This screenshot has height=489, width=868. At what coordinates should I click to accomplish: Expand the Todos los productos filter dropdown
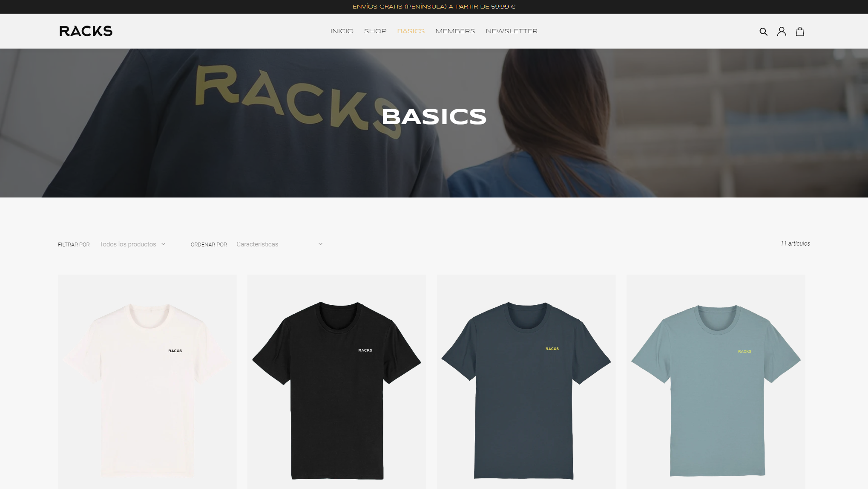[132, 244]
